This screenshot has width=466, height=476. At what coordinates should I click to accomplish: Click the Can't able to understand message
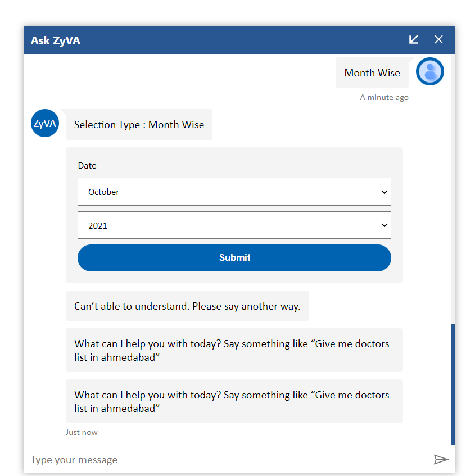point(187,306)
